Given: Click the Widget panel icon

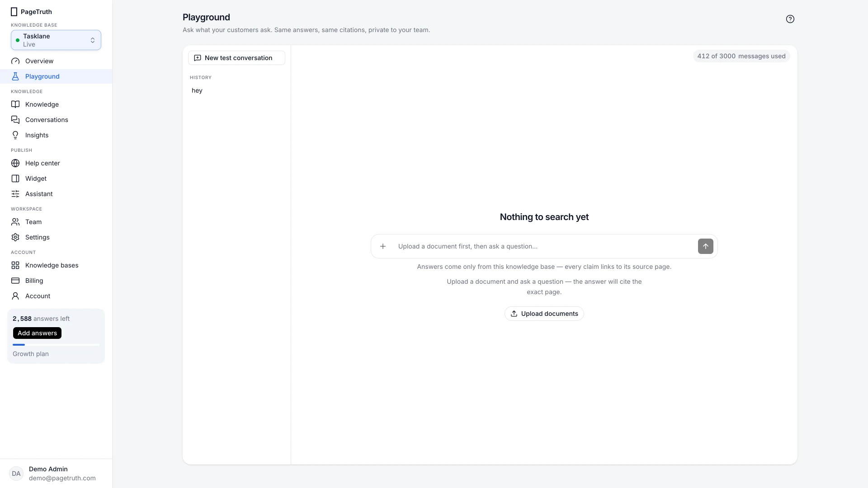Looking at the screenshot, I should (x=15, y=178).
